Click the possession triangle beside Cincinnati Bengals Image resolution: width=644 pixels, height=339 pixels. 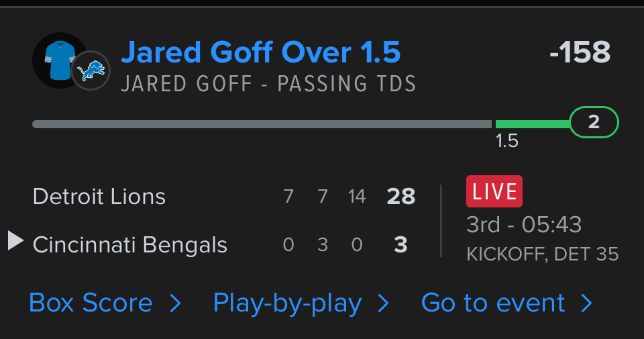(16, 240)
